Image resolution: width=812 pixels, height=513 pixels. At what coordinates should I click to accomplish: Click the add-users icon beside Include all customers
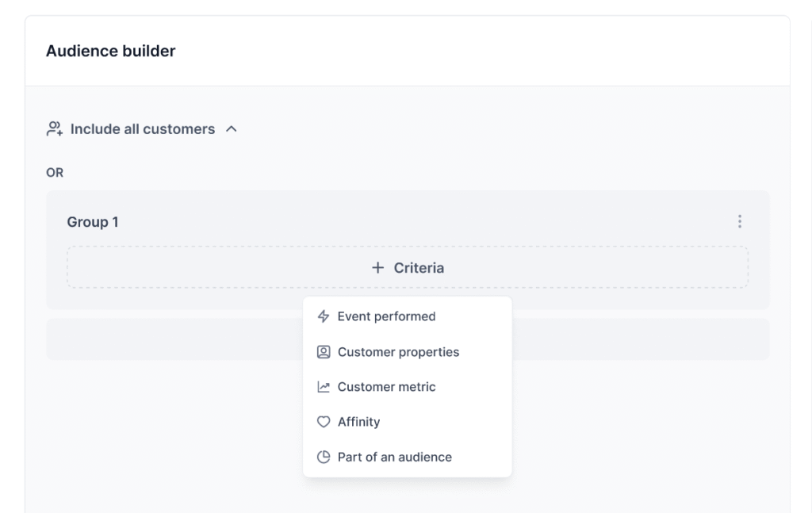point(55,129)
